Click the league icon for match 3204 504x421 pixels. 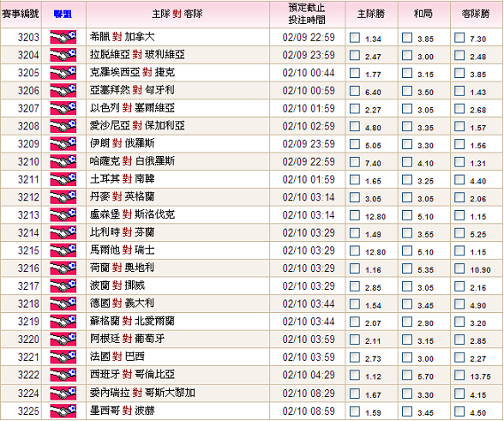(x=63, y=55)
